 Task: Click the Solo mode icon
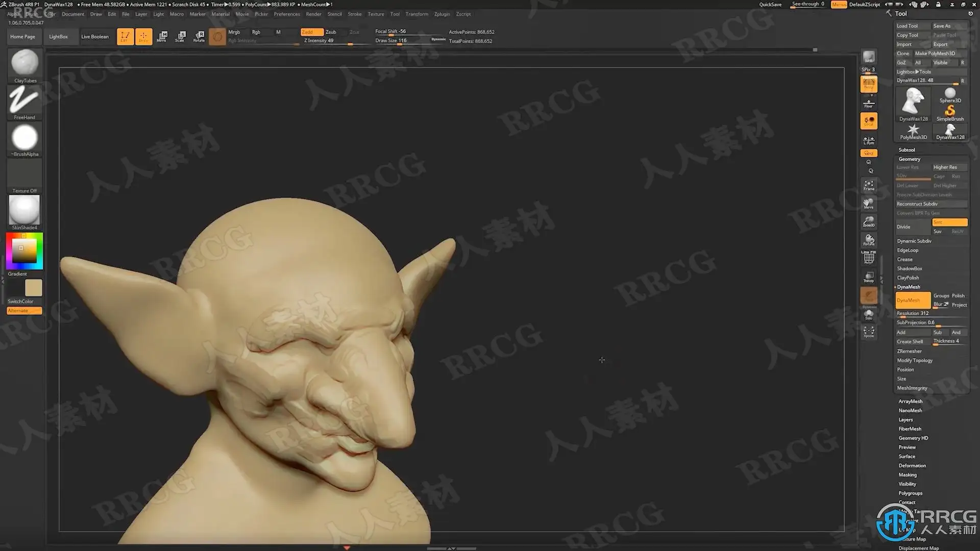click(x=869, y=315)
